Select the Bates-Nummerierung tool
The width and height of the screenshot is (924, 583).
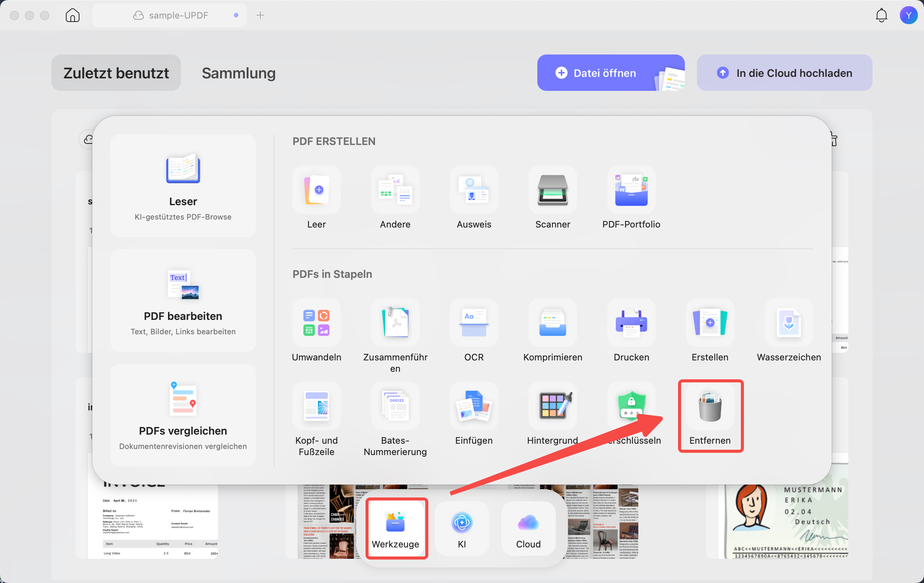[x=395, y=406]
